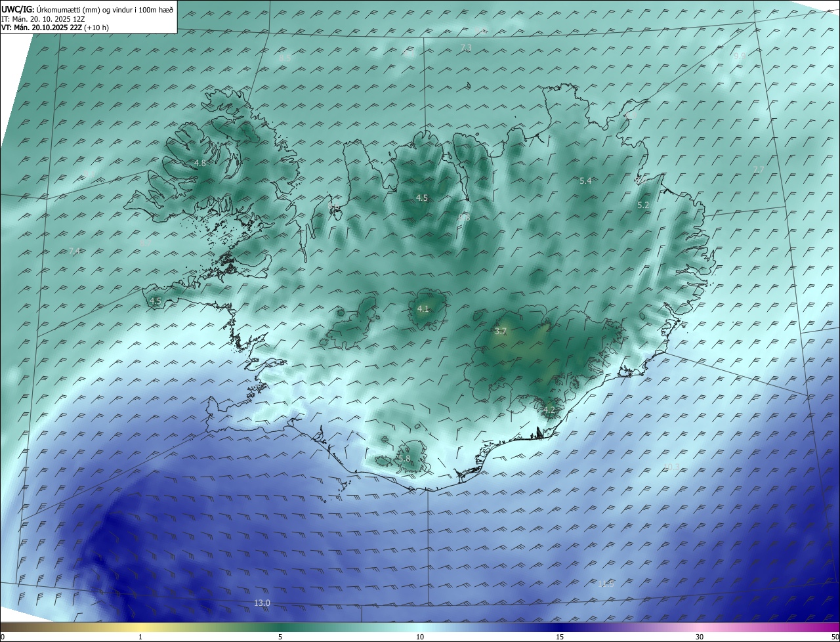Click the 8.5 value north of the Westfjords

(x=285, y=58)
